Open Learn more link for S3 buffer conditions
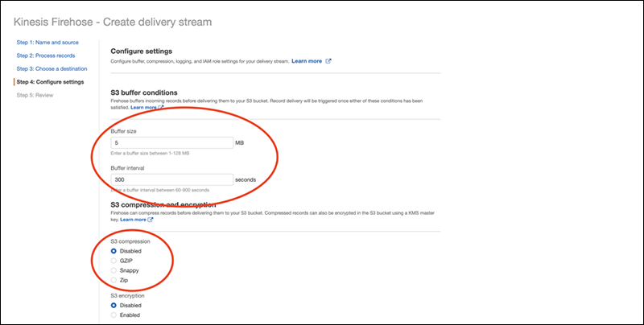The image size is (644, 325). tap(143, 107)
